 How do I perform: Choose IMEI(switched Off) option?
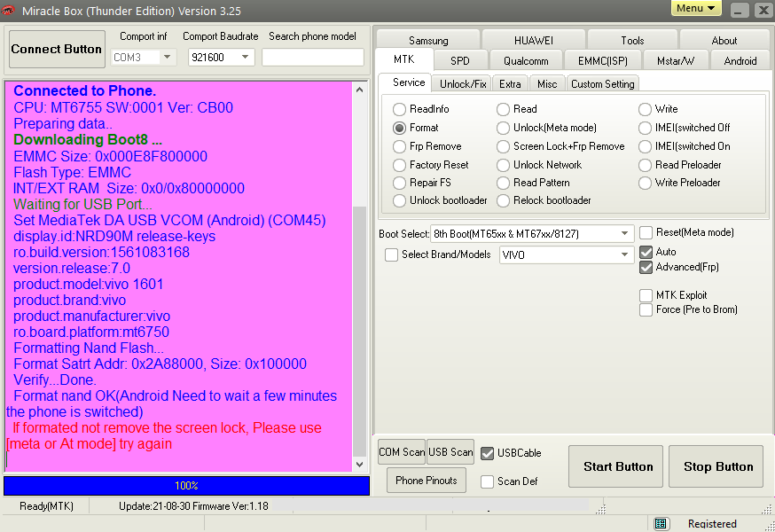click(x=645, y=128)
